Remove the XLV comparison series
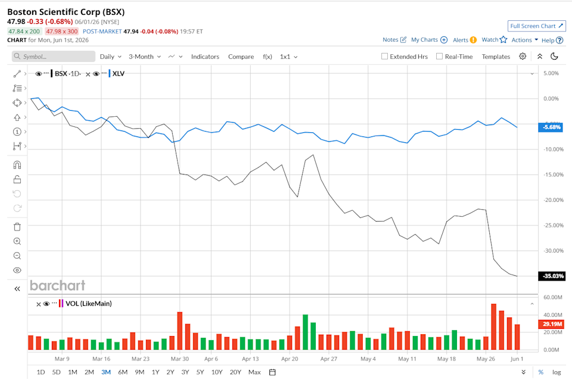 click(88, 74)
